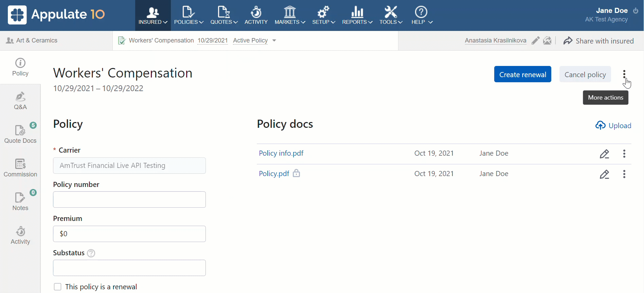Click the Policy number input field

[x=129, y=200]
